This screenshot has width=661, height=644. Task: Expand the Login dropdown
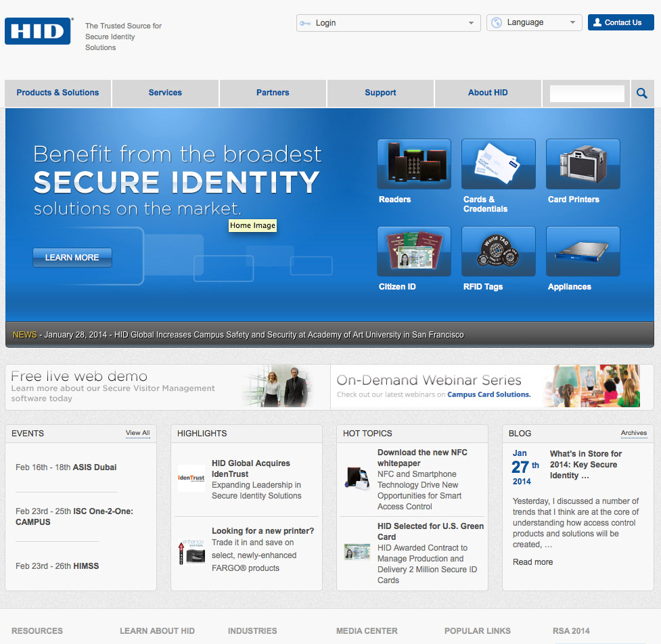click(388, 23)
